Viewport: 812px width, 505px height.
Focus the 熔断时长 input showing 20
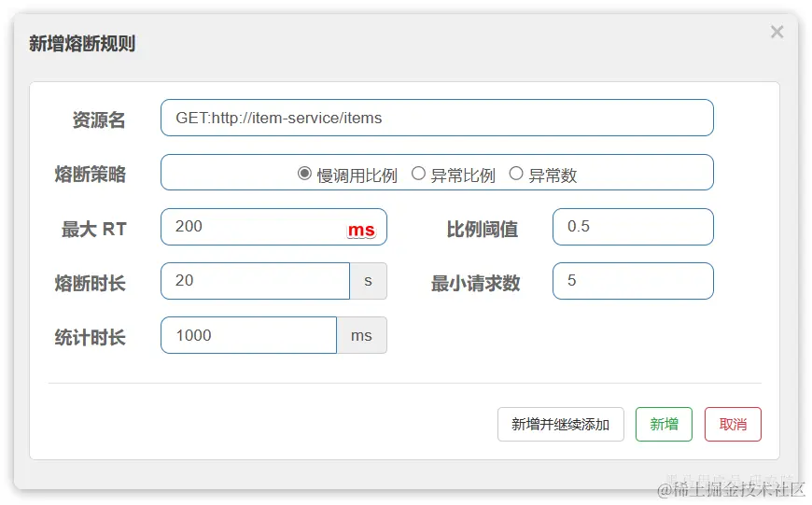(x=256, y=281)
